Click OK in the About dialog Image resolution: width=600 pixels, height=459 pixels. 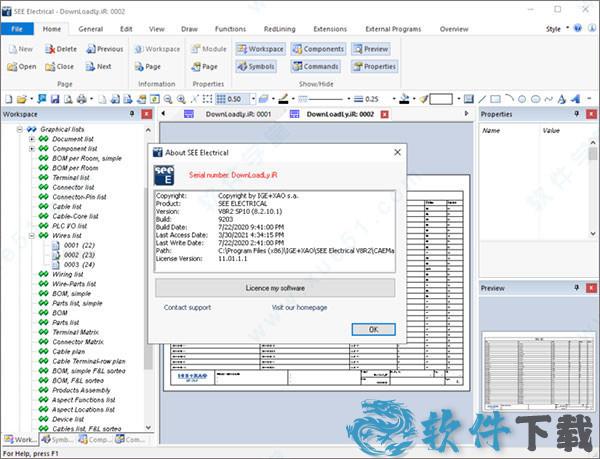[373, 329]
